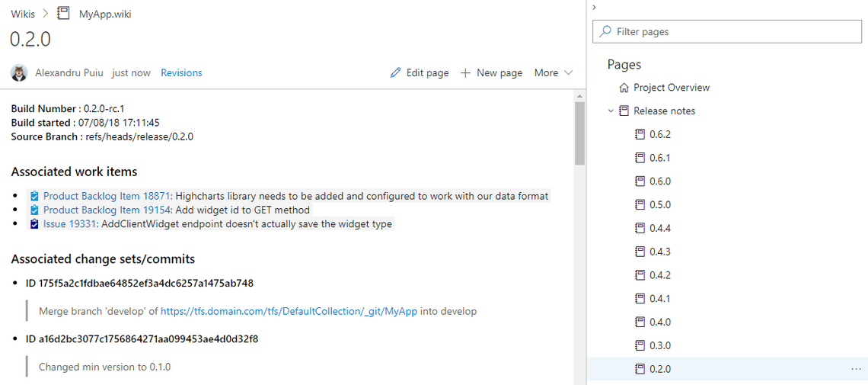Select the highlighted 0.2.0 page row
The height and width of the screenshot is (385, 868).
tap(727, 368)
